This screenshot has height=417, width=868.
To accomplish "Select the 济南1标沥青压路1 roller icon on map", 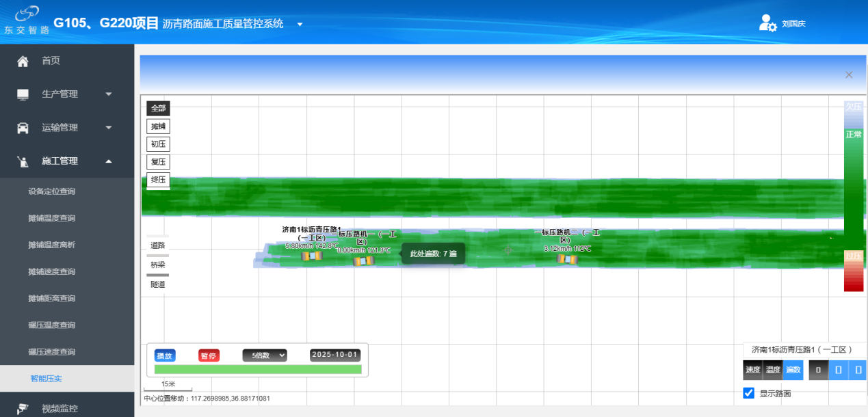I will click(x=311, y=256).
